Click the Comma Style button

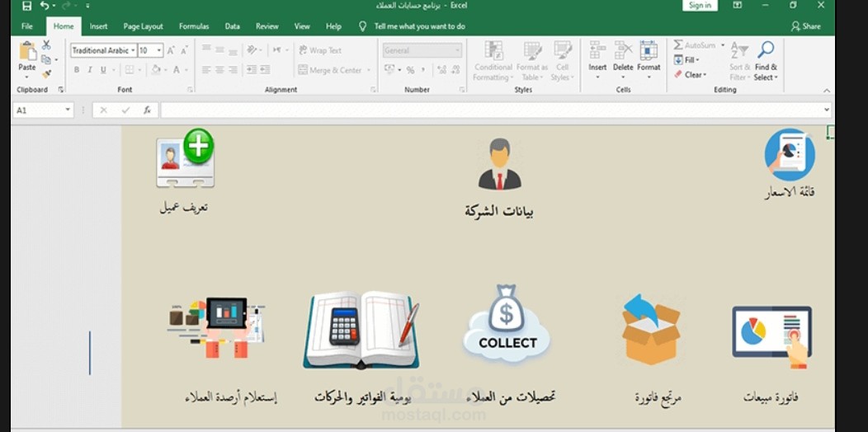tap(423, 70)
